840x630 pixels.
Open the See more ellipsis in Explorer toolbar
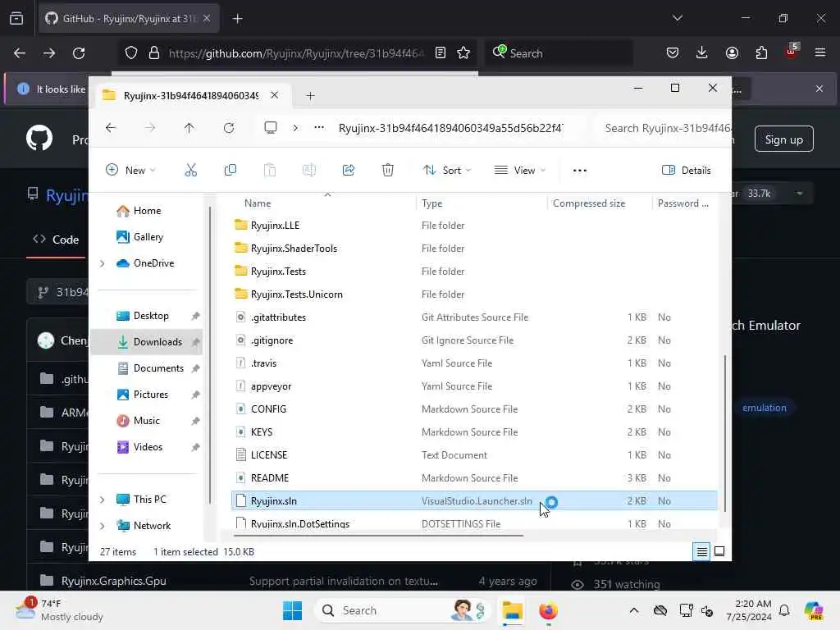click(x=580, y=171)
